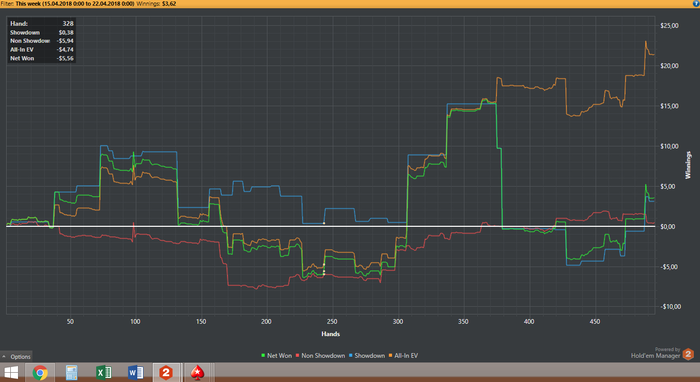700x382 pixels.
Task: Click the 300 hands x-axis label
Action: click(x=398, y=322)
